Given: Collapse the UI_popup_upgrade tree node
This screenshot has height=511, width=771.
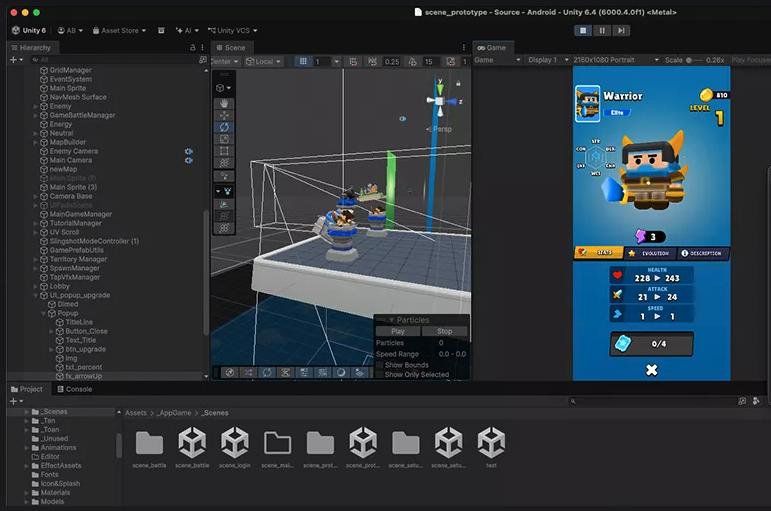Looking at the screenshot, I should click(35, 296).
